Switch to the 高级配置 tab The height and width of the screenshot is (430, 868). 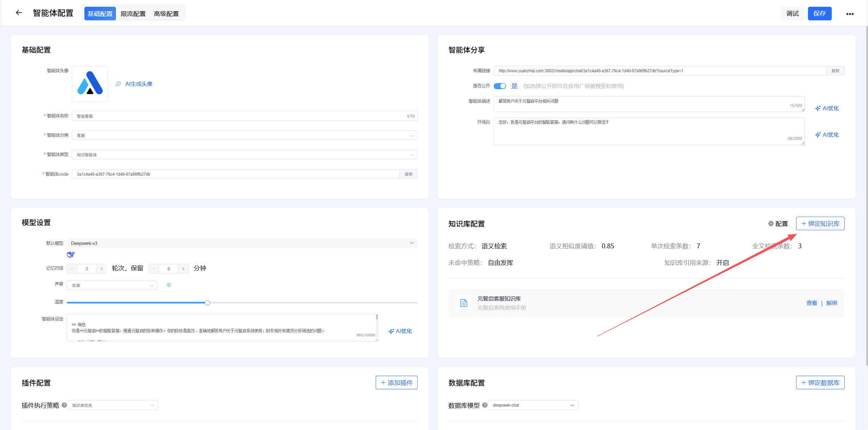(x=166, y=14)
